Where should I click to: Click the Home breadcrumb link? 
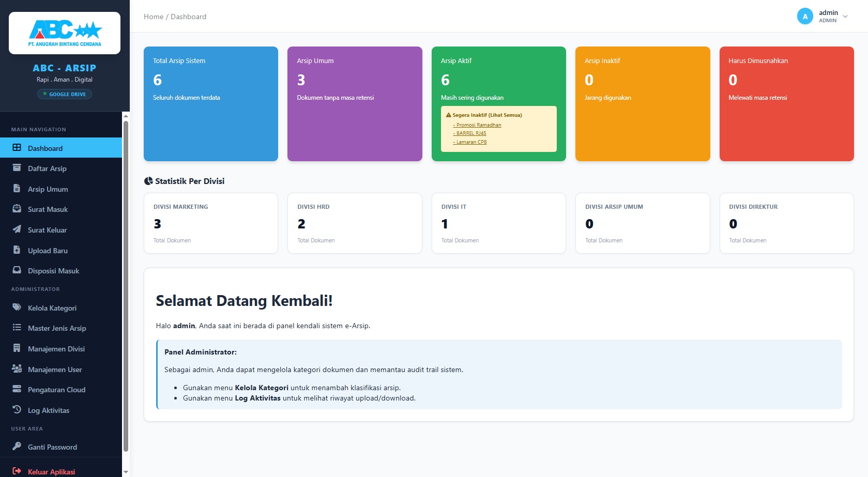154,17
